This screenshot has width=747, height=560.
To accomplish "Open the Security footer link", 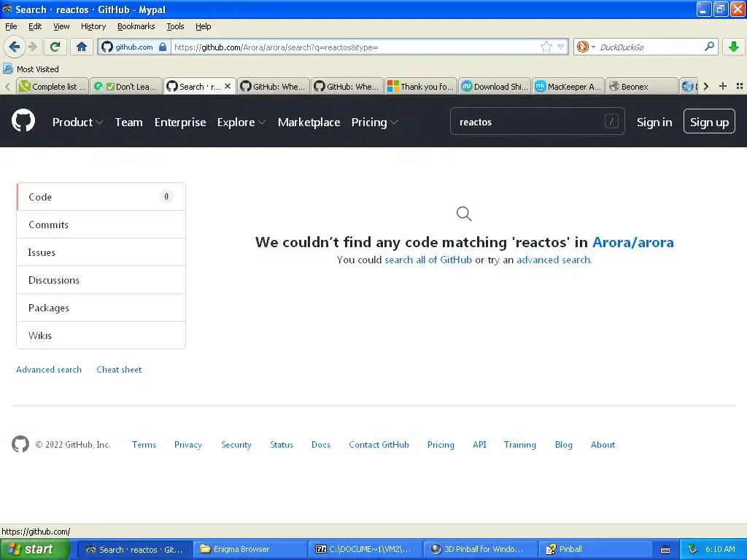I will 236,445.
